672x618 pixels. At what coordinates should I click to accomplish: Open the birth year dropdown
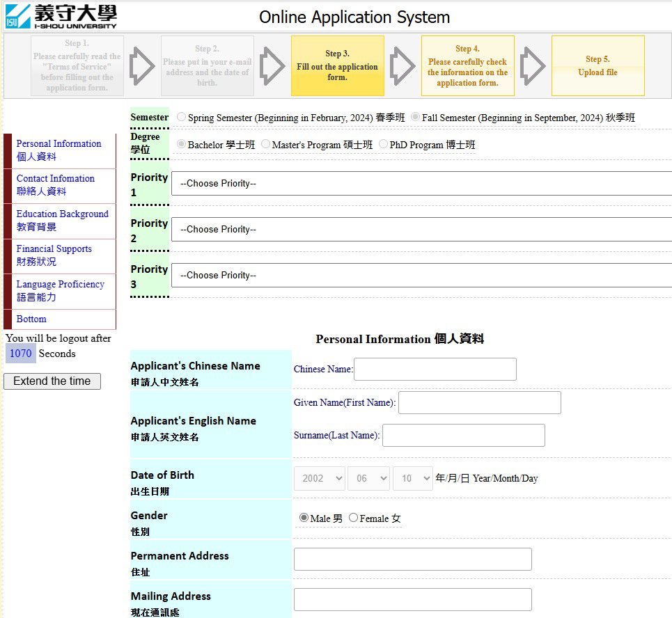coord(320,479)
